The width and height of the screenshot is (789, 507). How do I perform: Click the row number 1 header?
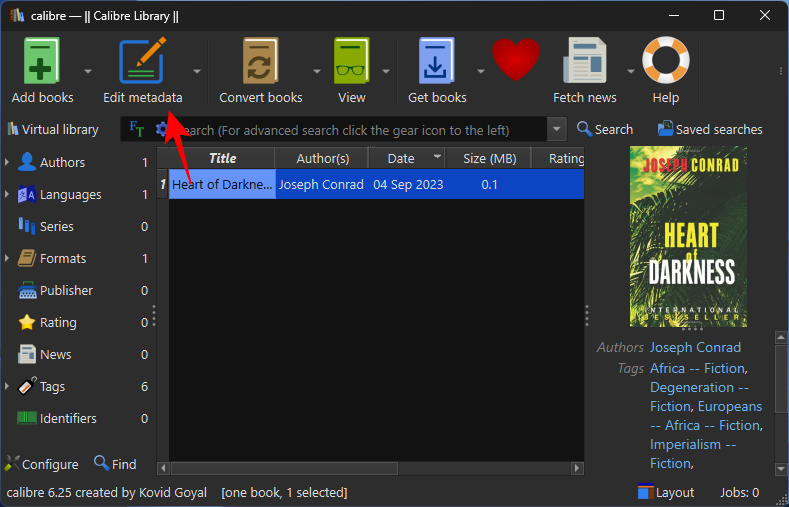click(163, 184)
